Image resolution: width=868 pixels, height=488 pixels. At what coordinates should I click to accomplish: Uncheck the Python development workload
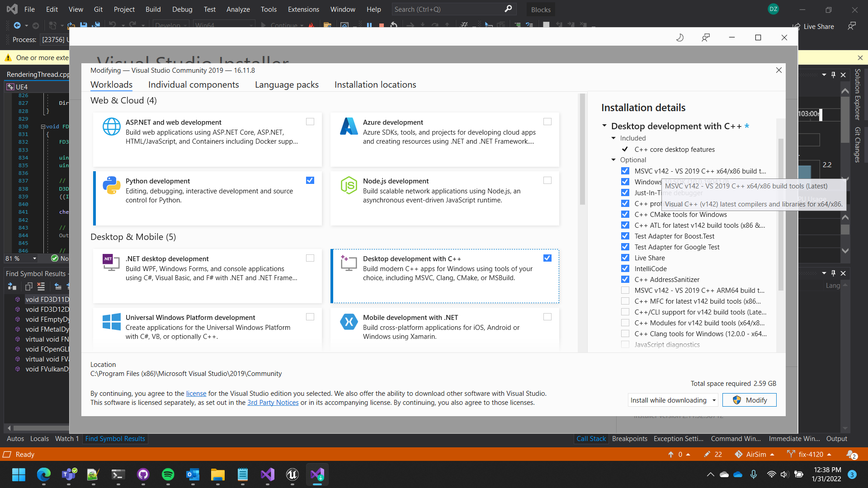(x=310, y=180)
